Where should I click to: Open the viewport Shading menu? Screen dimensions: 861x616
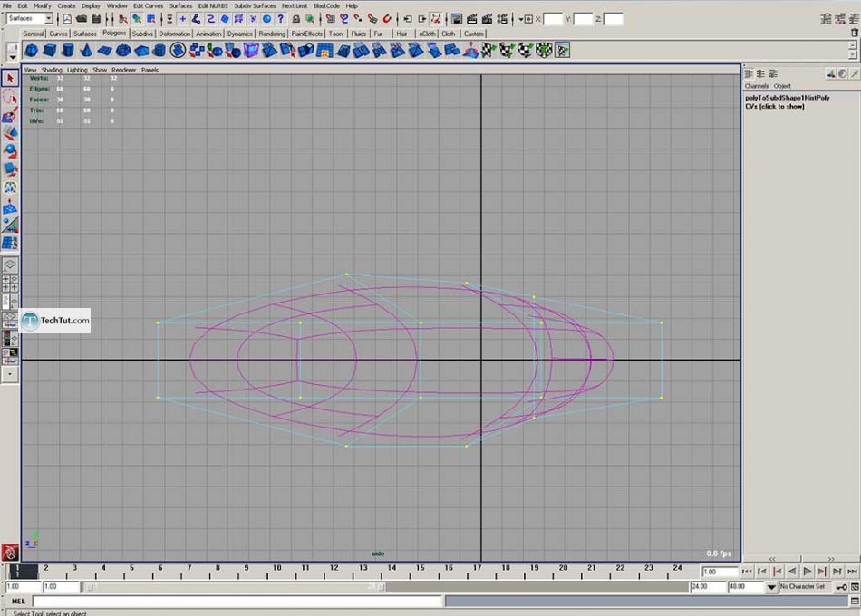(x=52, y=70)
